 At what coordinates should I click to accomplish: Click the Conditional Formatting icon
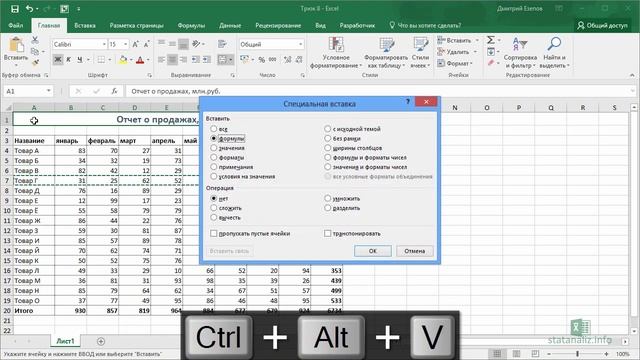(x=336, y=44)
